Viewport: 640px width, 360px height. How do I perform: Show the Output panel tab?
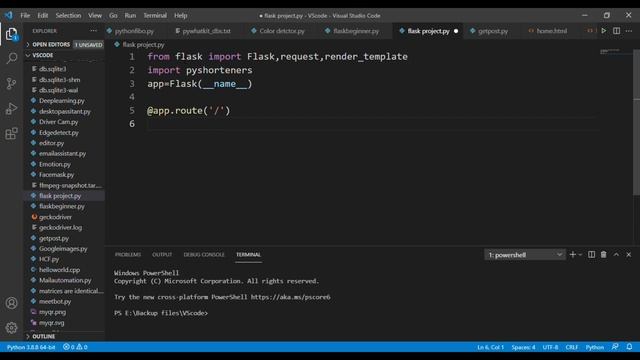click(x=162, y=255)
